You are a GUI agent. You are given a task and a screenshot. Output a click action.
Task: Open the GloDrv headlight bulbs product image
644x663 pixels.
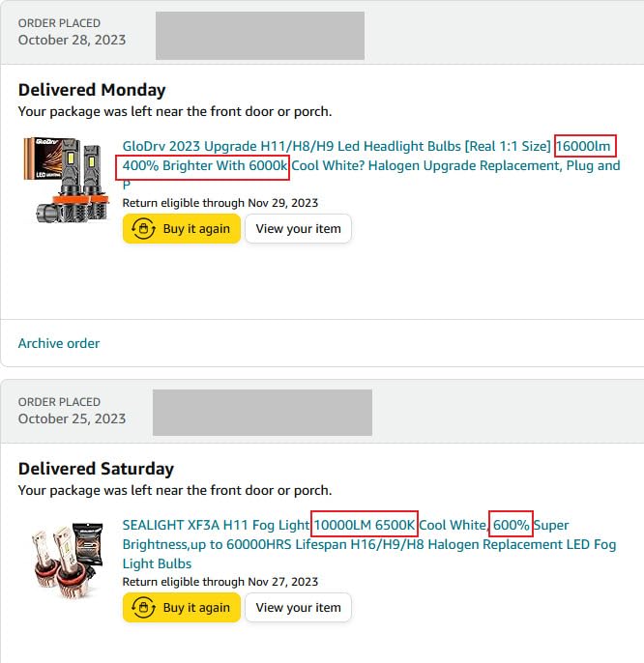67,180
